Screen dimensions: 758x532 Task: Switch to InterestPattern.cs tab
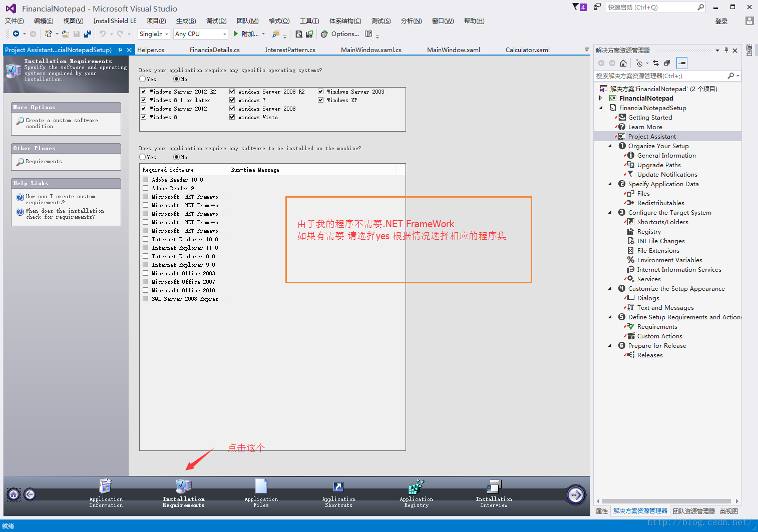click(x=290, y=50)
